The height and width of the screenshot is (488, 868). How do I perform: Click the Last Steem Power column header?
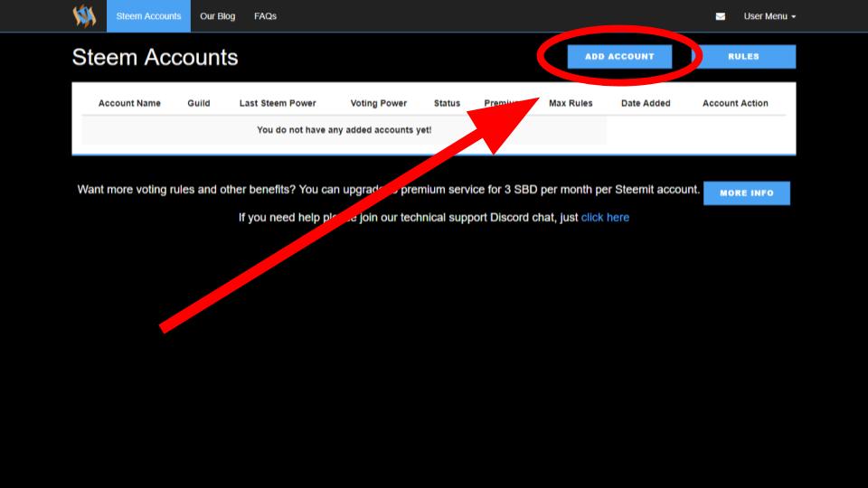point(278,103)
